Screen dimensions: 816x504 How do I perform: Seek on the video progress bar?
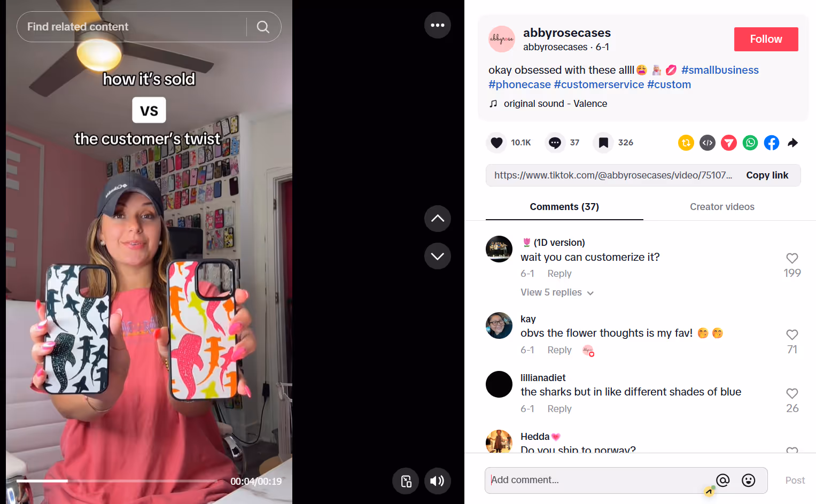[116, 481]
